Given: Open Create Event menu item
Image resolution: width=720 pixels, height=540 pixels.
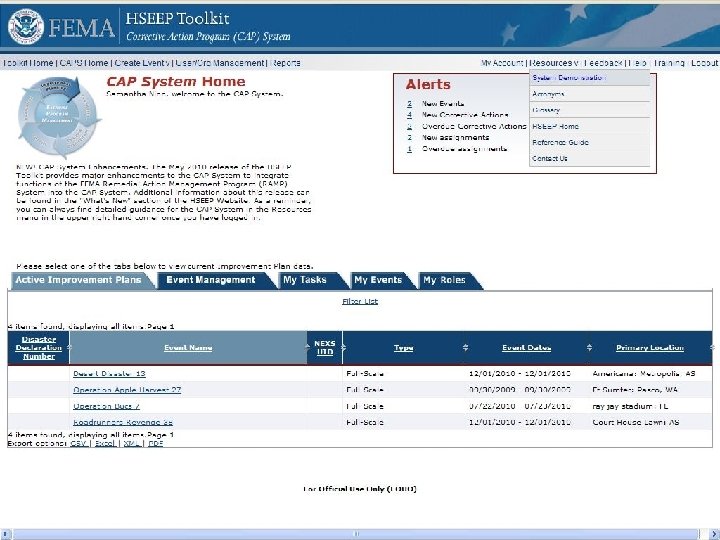Looking at the screenshot, I should click(142, 63).
